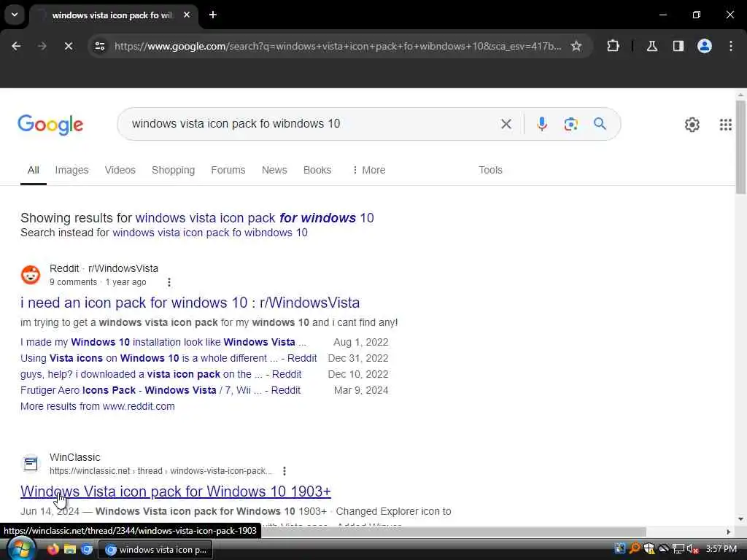Open Reddit result 'i need an icon pack'
Screen dimensions: 747x560
point(190,303)
